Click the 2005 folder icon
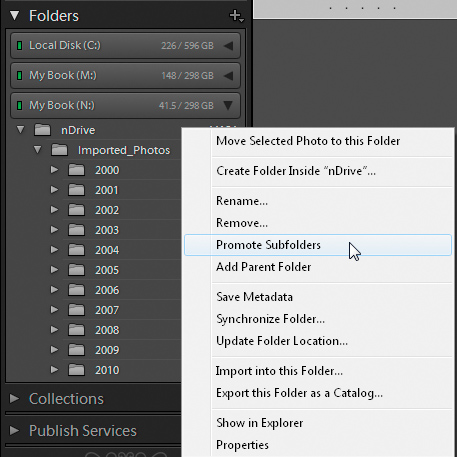 tap(77, 270)
